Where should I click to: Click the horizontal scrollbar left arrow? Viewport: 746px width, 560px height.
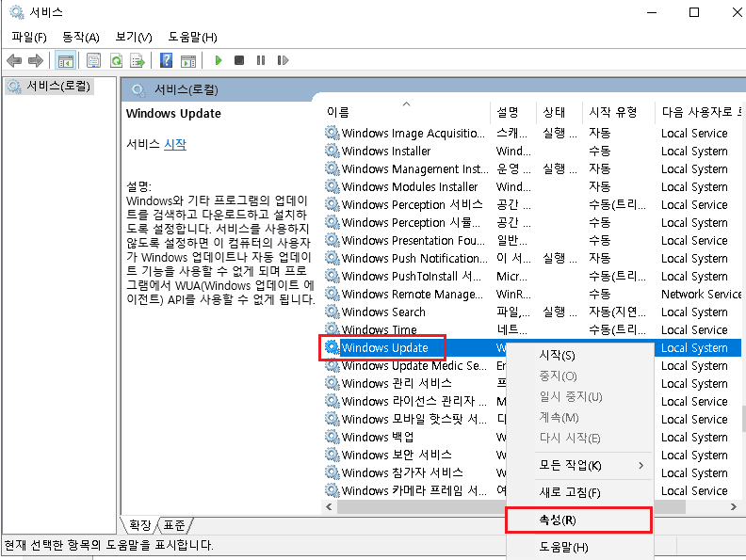click(329, 506)
